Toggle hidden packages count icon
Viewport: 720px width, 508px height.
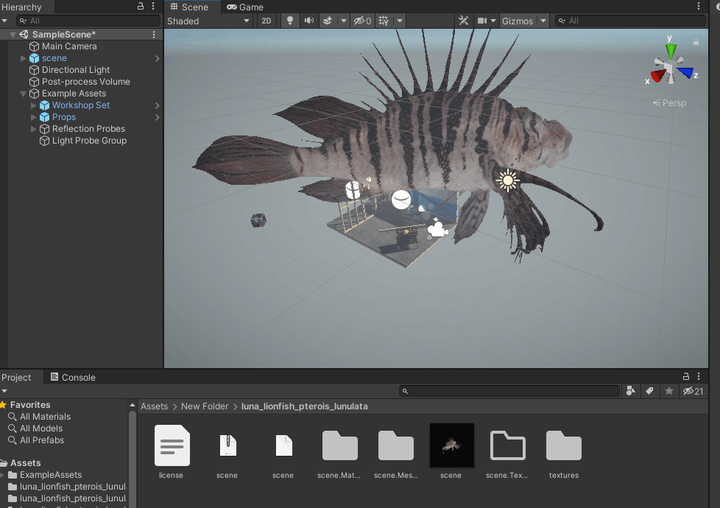click(693, 391)
